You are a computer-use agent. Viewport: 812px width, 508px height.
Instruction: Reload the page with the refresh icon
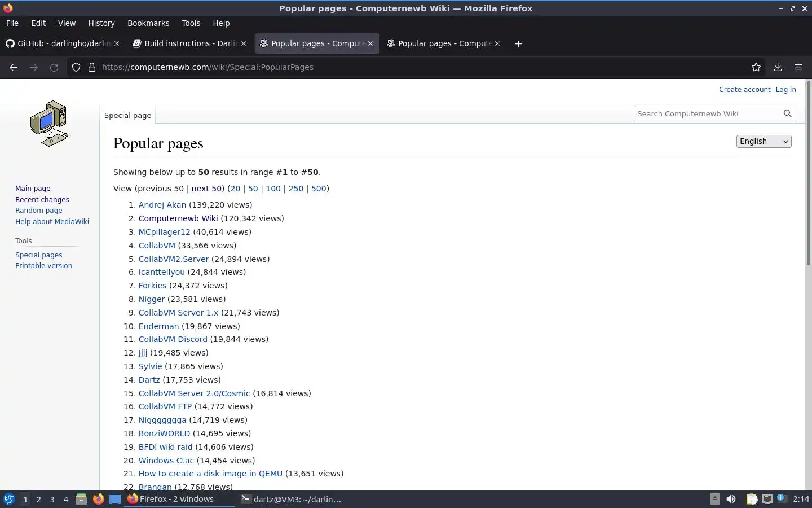[x=54, y=67]
